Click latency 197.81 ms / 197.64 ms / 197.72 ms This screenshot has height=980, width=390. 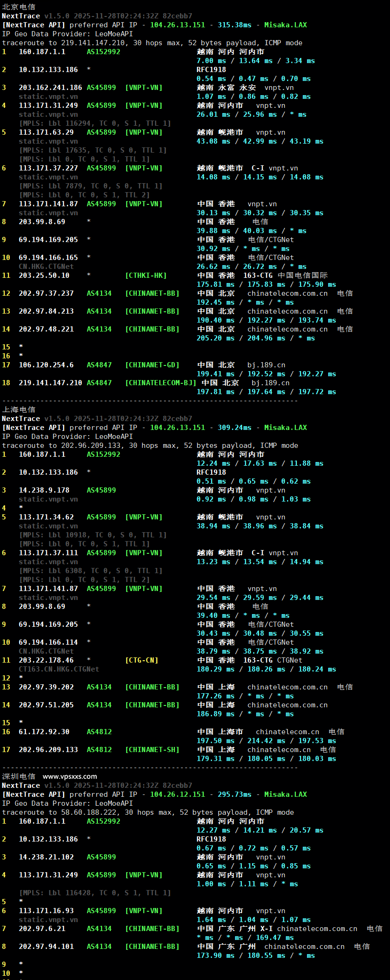point(266,392)
